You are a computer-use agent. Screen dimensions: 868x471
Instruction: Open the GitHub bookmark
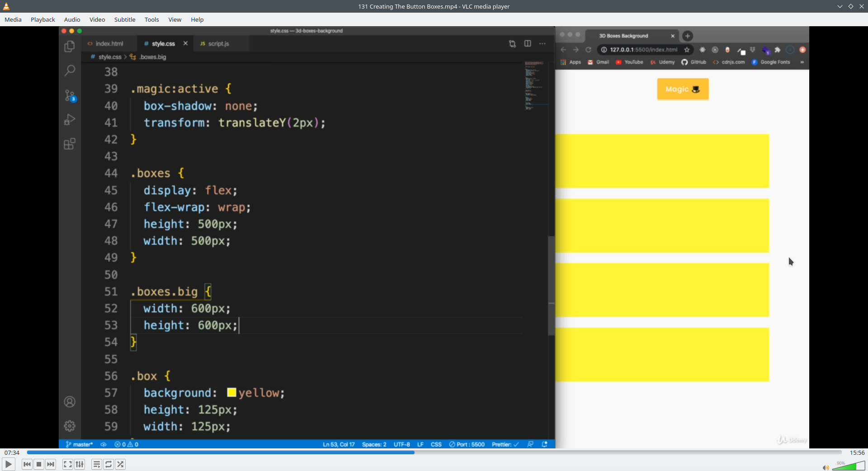pyautogui.click(x=694, y=62)
